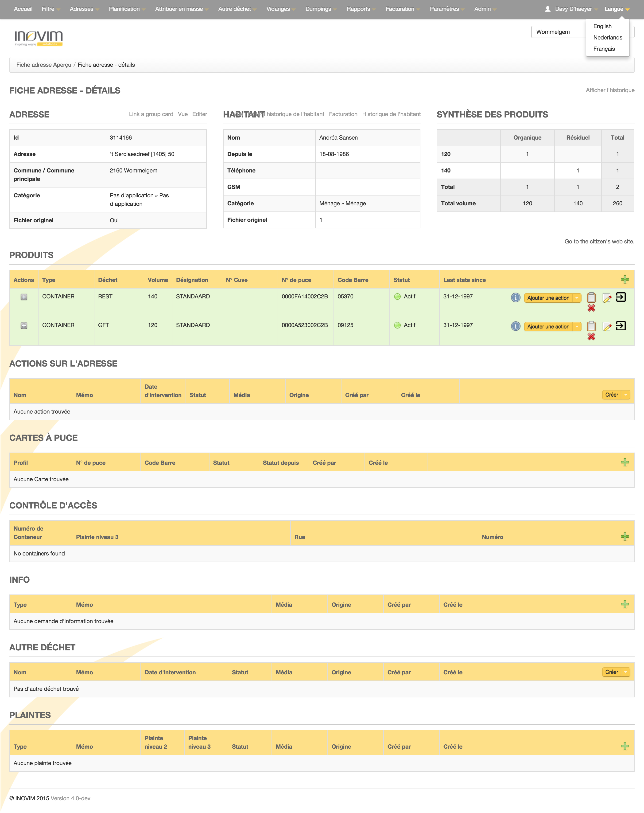Open the Vidanges menu

click(x=281, y=9)
